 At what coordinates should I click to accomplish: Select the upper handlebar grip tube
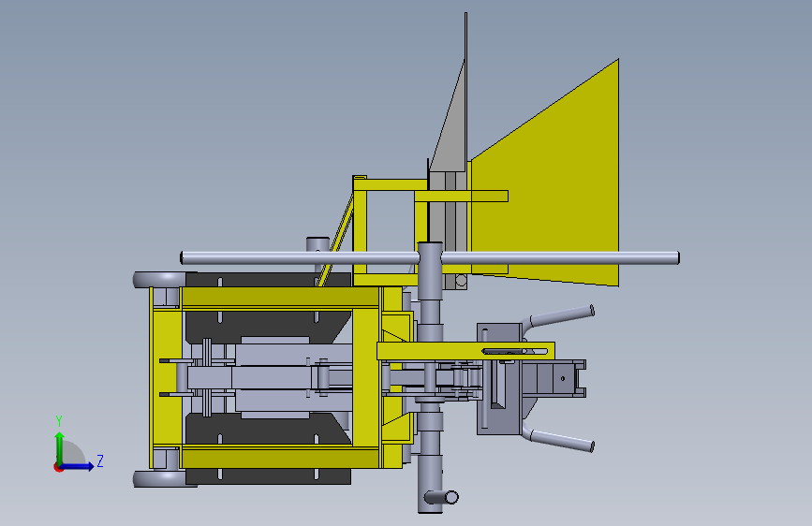pos(560,315)
